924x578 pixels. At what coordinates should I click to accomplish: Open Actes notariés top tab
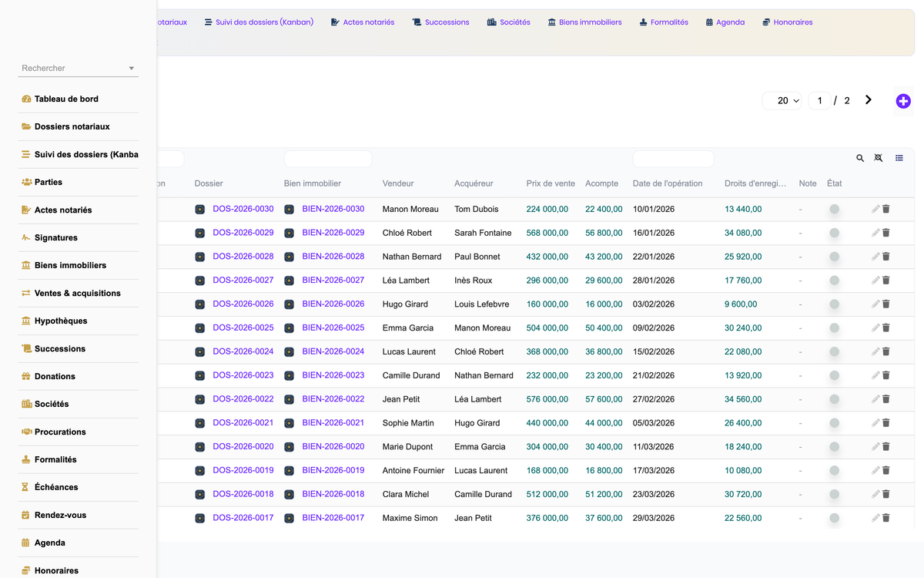tap(363, 22)
